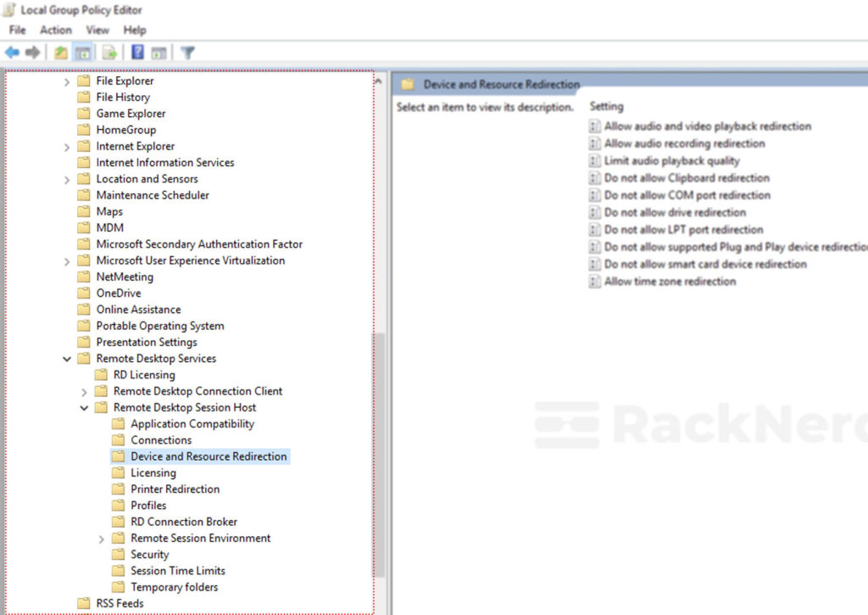Screen dimensions: 868x615
Task: Toggle the action pane on the toolbar
Action: click(x=158, y=52)
